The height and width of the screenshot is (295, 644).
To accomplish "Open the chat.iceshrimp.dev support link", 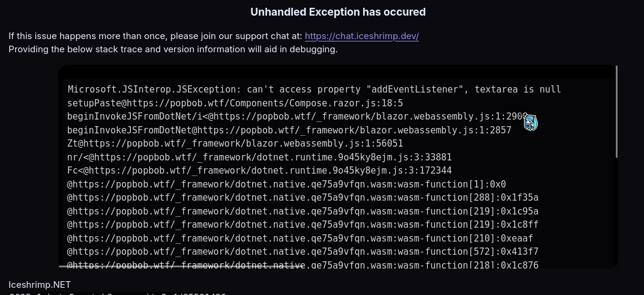I will (x=361, y=36).
